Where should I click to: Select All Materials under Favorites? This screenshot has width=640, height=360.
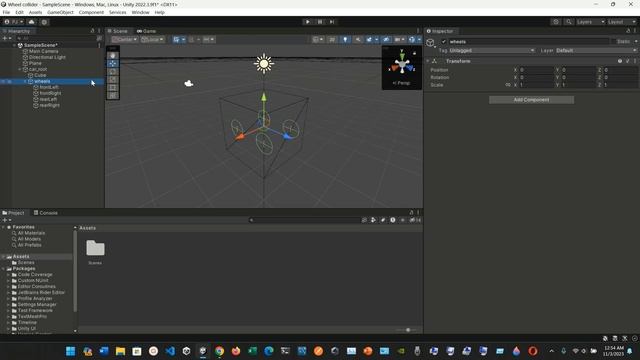[x=31, y=233]
